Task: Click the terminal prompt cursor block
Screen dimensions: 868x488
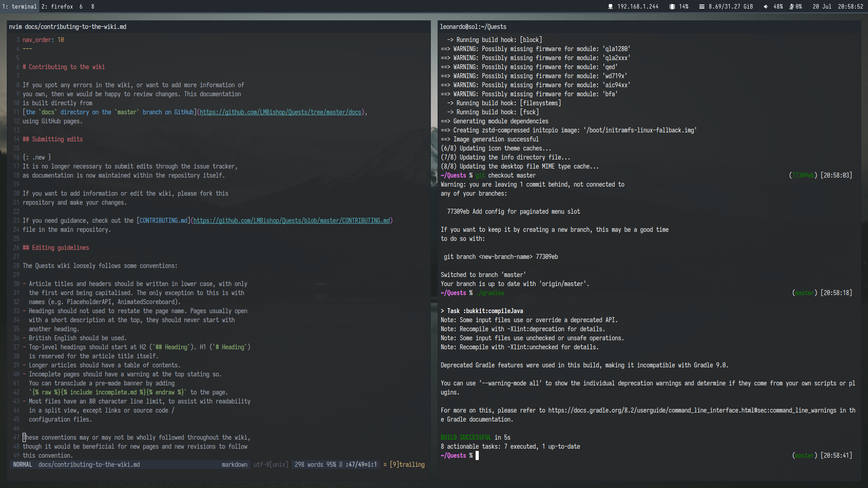Action: point(477,456)
